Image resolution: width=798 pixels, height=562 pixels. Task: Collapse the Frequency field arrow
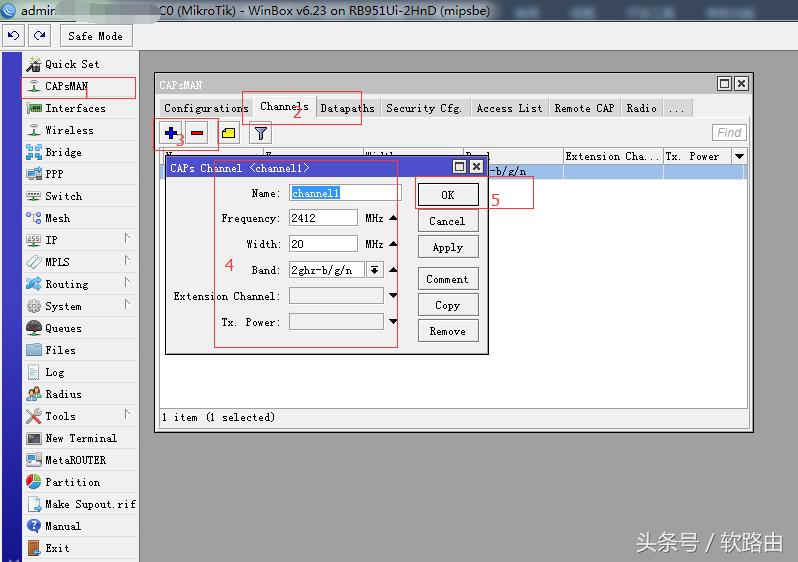(393, 218)
